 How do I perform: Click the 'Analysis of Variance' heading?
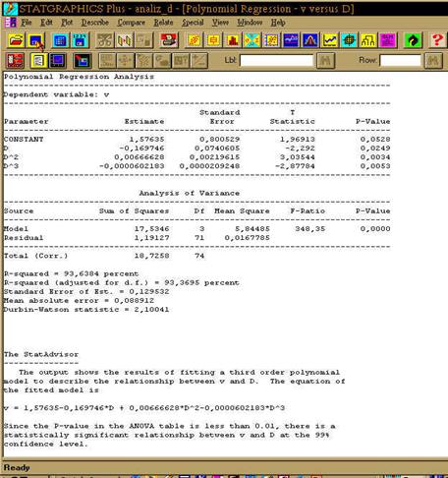point(190,193)
